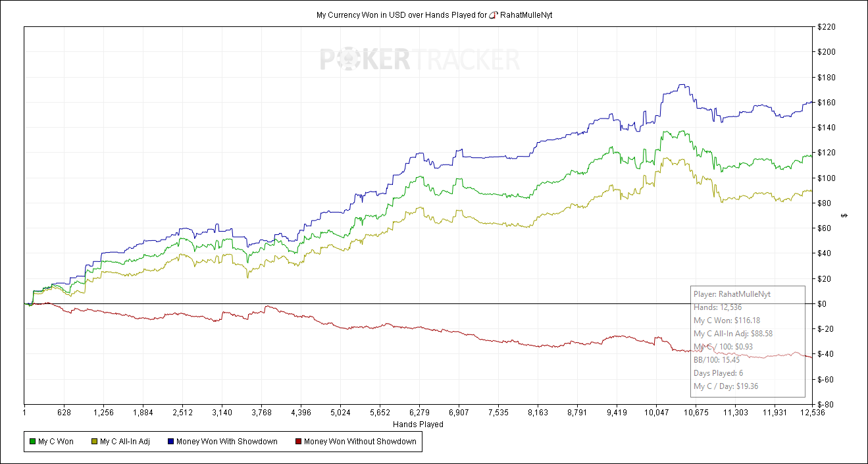Click the $160 label on y-axis
Viewport: 868px width, 464px height.
tap(827, 103)
